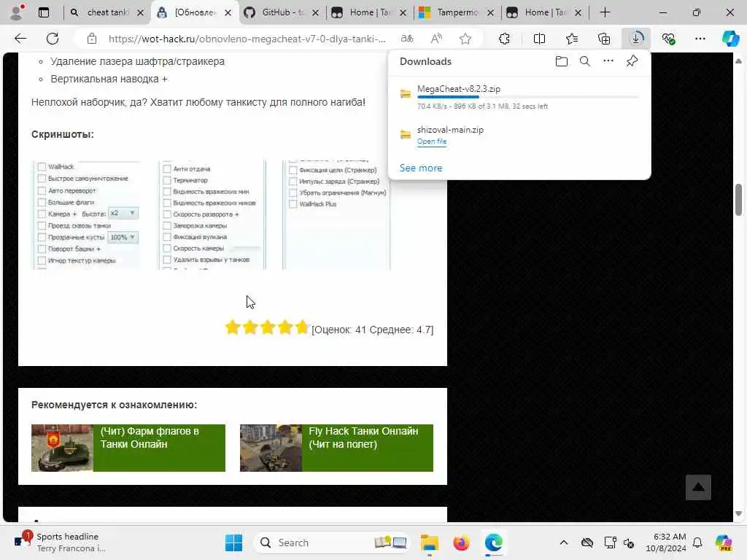Viewport: 747px width, 560px height.
Task: Click the page vertical scrollbar thumb
Action: [x=738, y=200]
